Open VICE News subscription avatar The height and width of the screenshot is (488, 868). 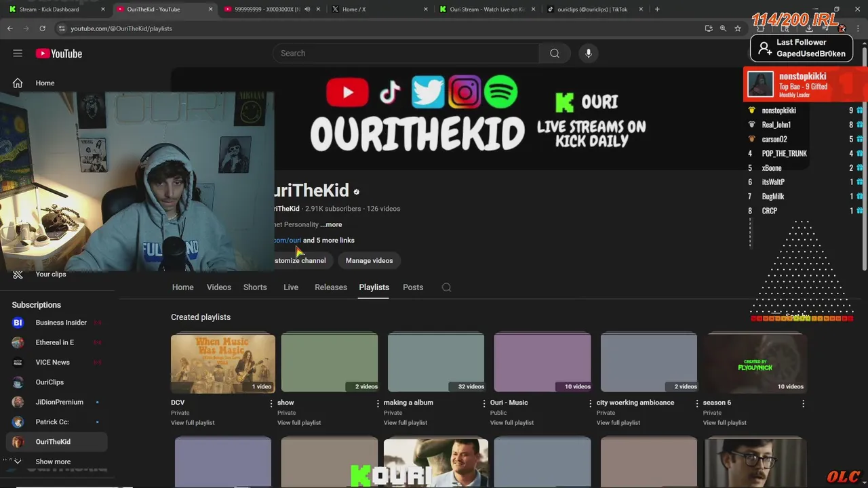coord(18,363)
